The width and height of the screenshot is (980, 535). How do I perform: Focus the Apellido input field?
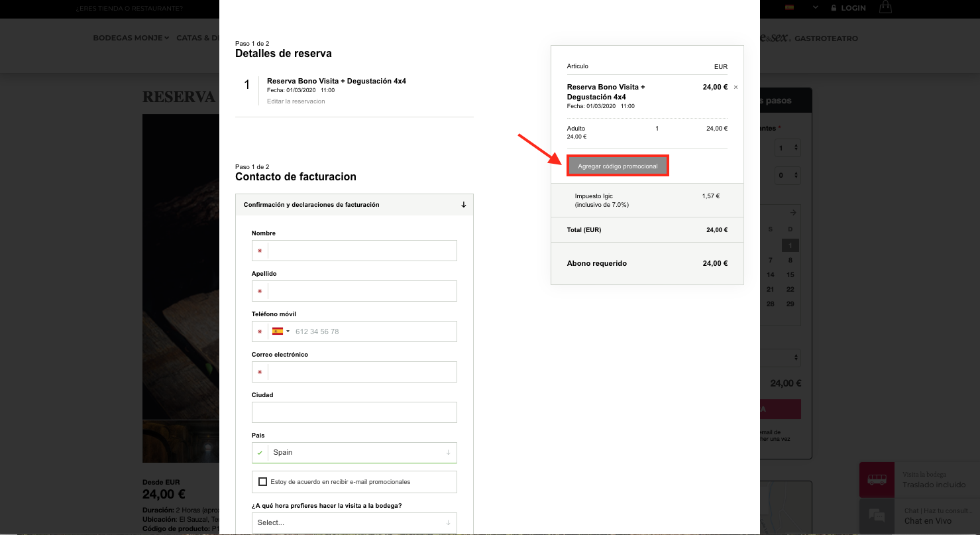click(354, 291)
